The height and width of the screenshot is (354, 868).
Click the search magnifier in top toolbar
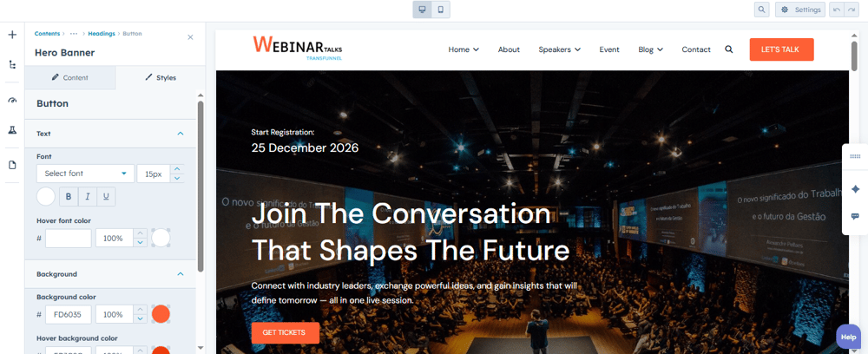click(762, 10)
